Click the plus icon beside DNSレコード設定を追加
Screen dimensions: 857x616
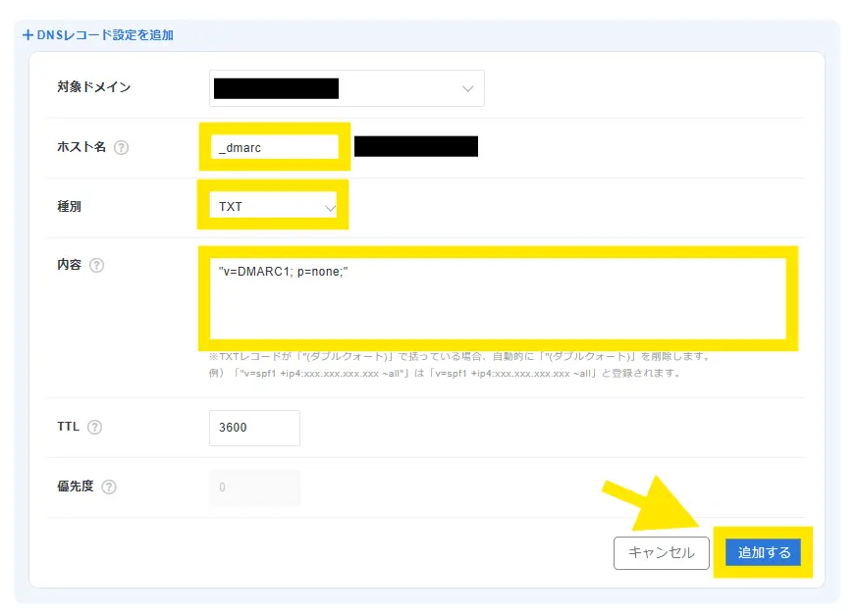click(27, 35)
